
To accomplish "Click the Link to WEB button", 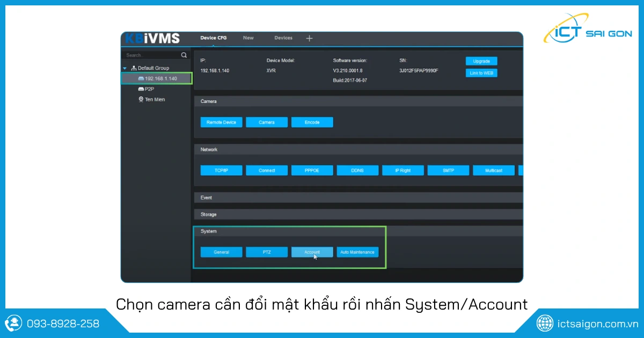I will [481, 73].
